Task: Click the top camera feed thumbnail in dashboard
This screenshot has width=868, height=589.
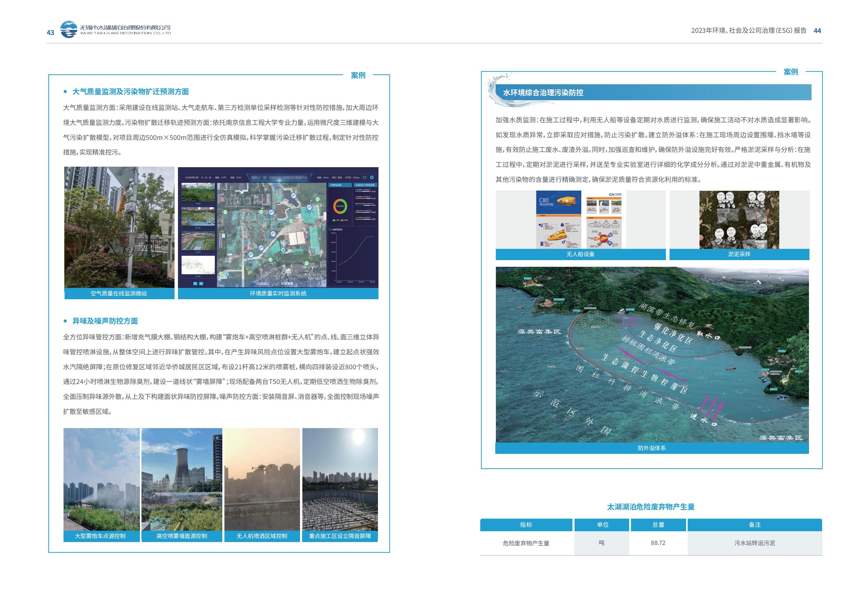Action: pyautogui.click(x=198, y=192)
